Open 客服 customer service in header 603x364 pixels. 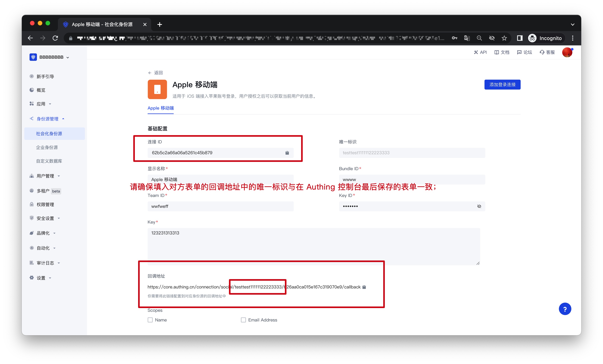(x=547, y=52)
